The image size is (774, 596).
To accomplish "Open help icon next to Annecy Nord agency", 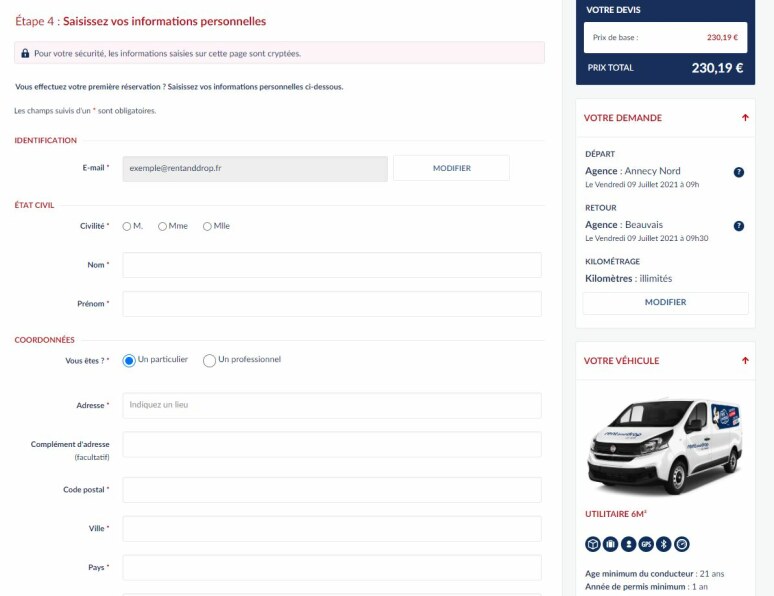I will pyautogui.click(x=738, y=172).
